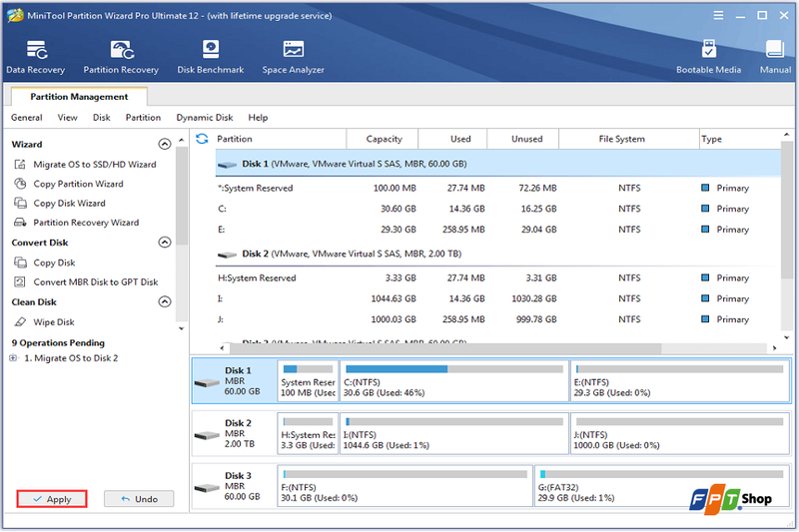Open the Dynamic Disk menu

(205, 118)
